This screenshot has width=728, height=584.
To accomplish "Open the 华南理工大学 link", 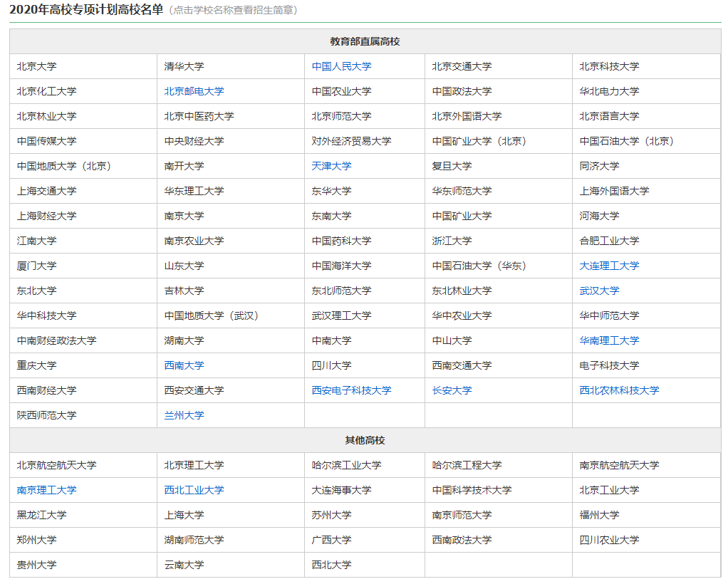I will [x=609, y=340].
